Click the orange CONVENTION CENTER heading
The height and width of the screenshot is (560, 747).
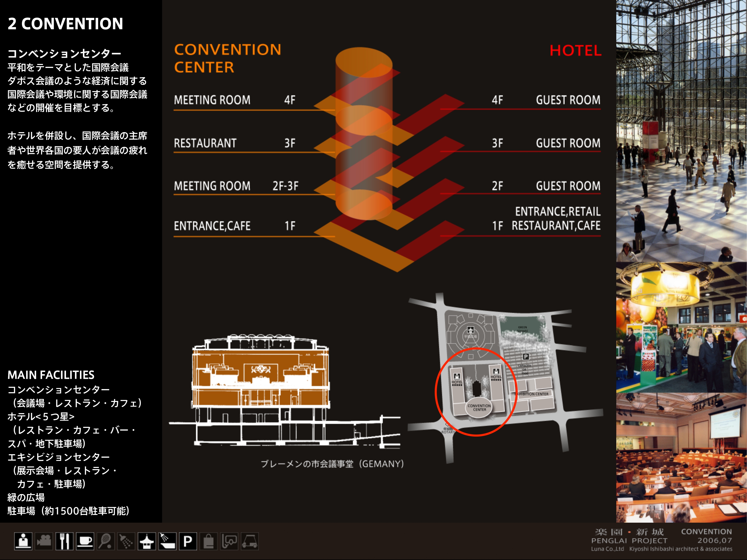228,58
